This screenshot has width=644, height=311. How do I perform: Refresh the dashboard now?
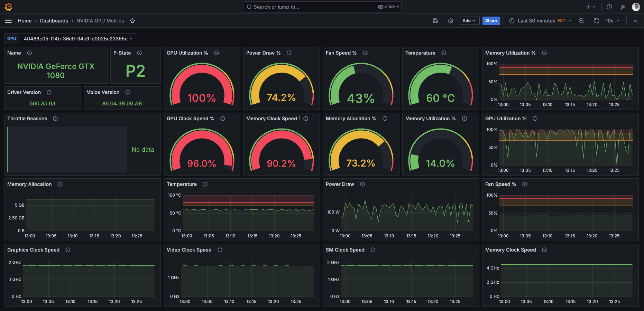[x=597, y=21]
